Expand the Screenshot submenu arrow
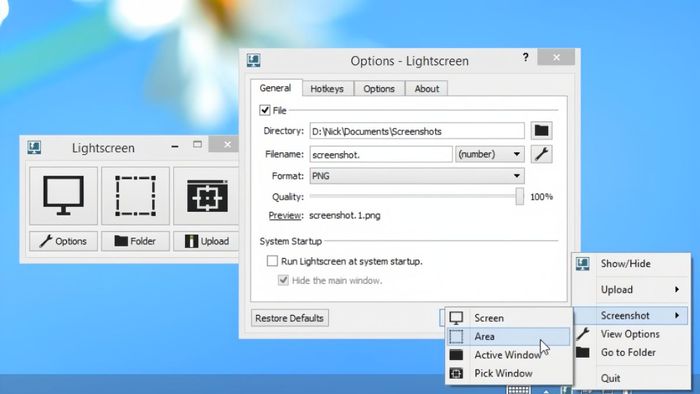Screen dimensions: 700x394 pyautogui.click(x=677, y=315)
